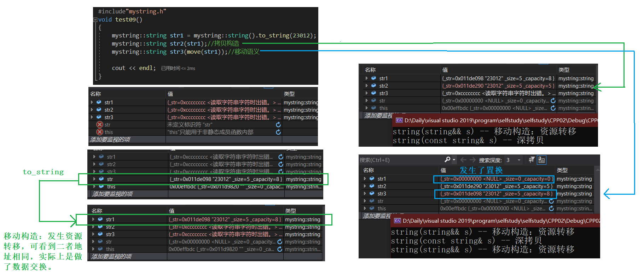Expand the str row holding 0x011de098 "23012"
The width and height of the screenshot is (644, 275).
tap(94, 179)
